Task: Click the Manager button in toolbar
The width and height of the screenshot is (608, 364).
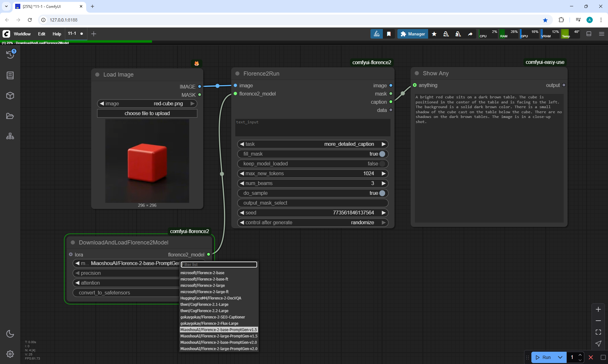Action: [x=413, y=34]
